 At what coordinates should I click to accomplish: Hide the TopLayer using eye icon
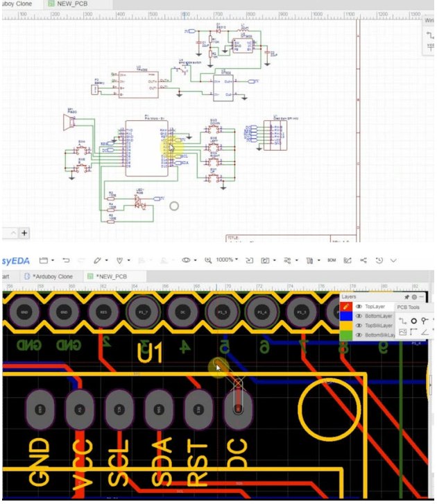point(359,306)
